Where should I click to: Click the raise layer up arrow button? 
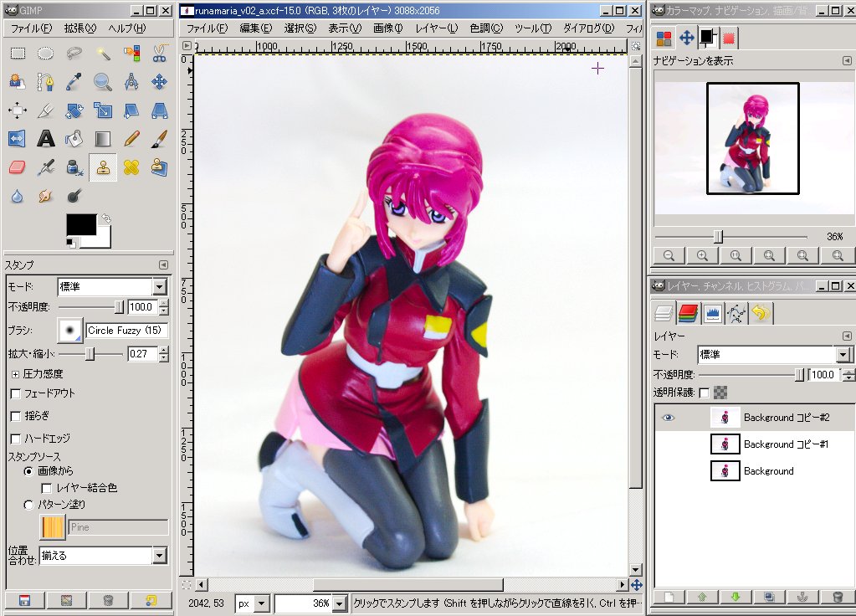pos(702,597)
